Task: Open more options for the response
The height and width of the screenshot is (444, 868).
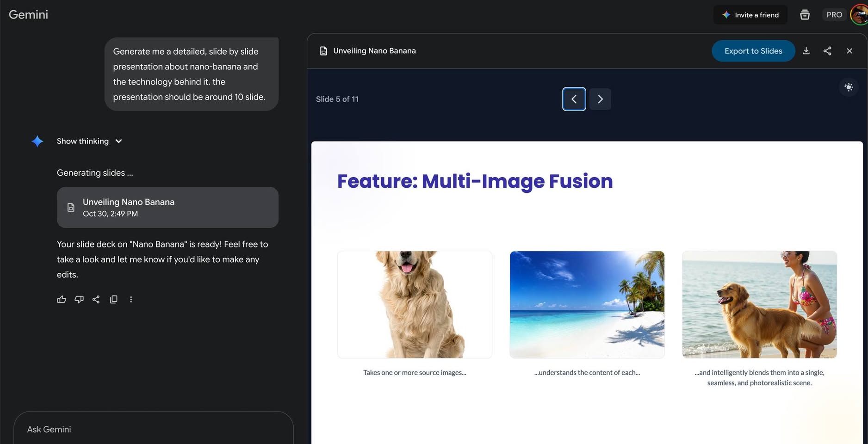Action: click(131, 299)
